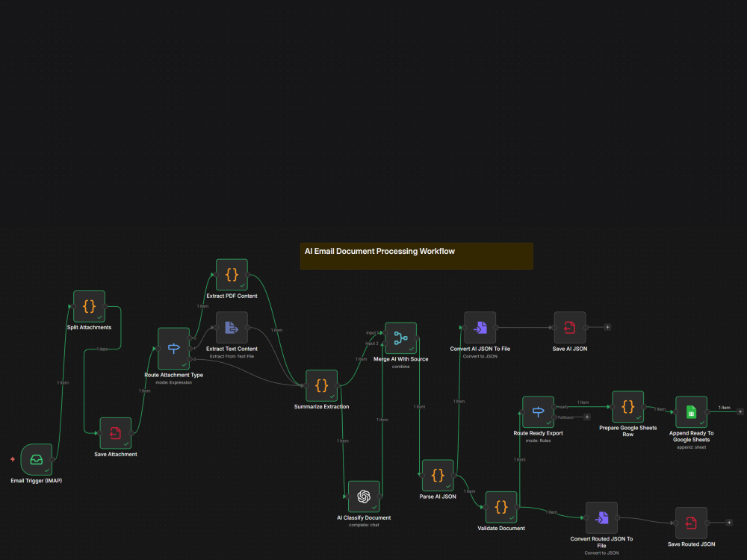Select the Merge AI With Source node
This screenshot has width=747, height=560.
(400, 338)
